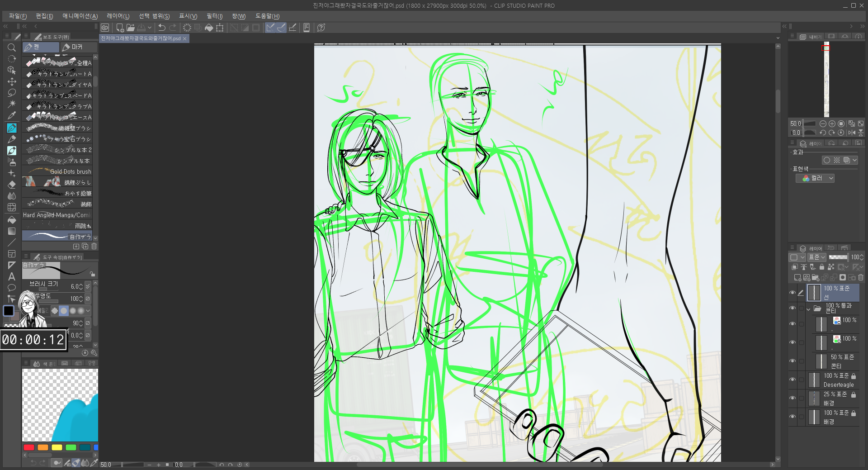Create new raster layer
The height and width of the screenshot is (470, 868).
pyautogui.click(x=797, y=277)
